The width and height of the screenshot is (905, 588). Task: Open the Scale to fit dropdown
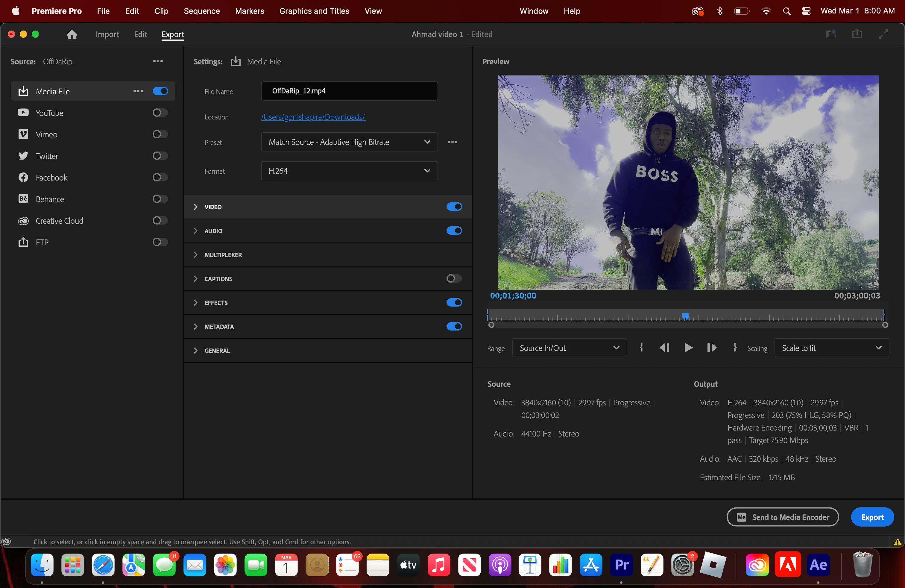coord(831,348)
